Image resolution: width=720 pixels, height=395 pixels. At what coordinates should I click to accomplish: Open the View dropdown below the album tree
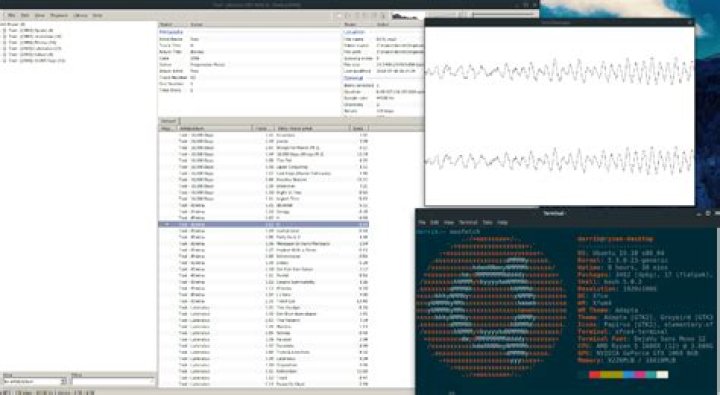point(35,381)
